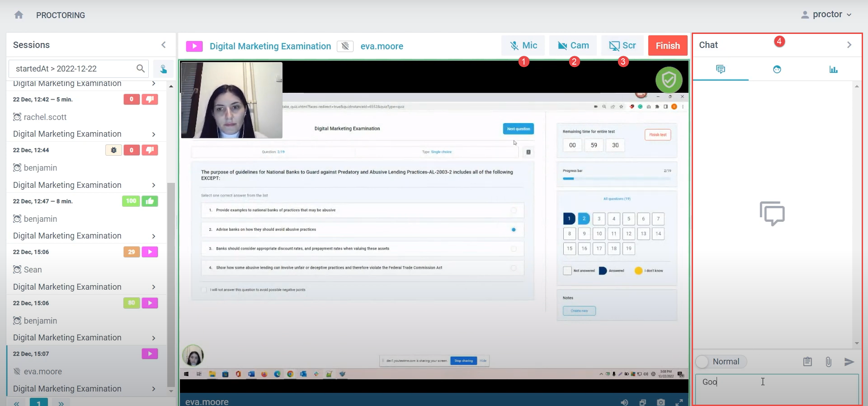Toggle the Scr screen share button

622,45
